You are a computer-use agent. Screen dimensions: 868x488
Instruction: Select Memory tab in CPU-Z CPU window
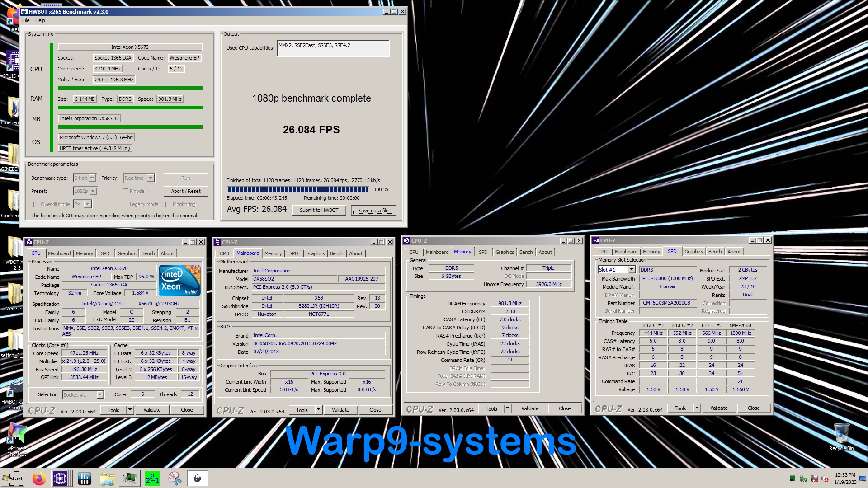(85, 253)
